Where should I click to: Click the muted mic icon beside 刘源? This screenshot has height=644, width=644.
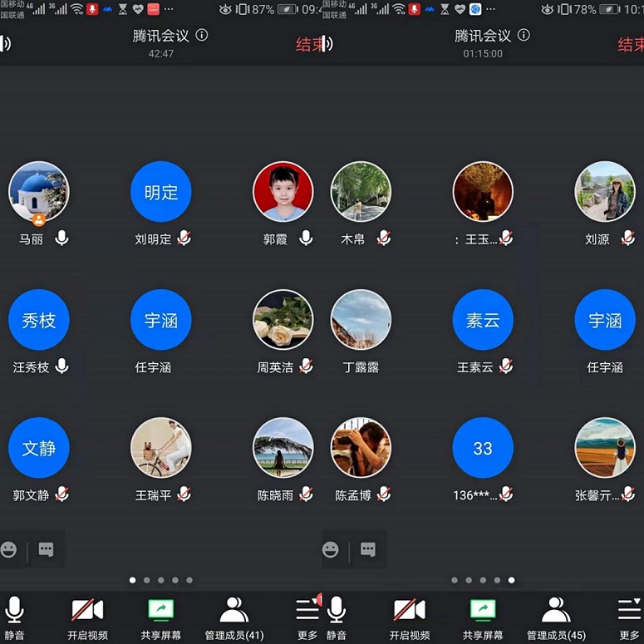627,238
